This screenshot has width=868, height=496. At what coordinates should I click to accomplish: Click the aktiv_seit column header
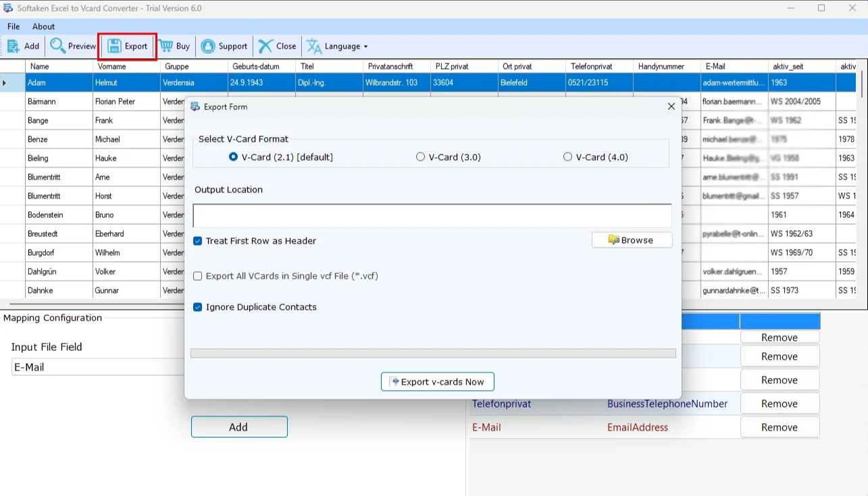coord(802,66)
